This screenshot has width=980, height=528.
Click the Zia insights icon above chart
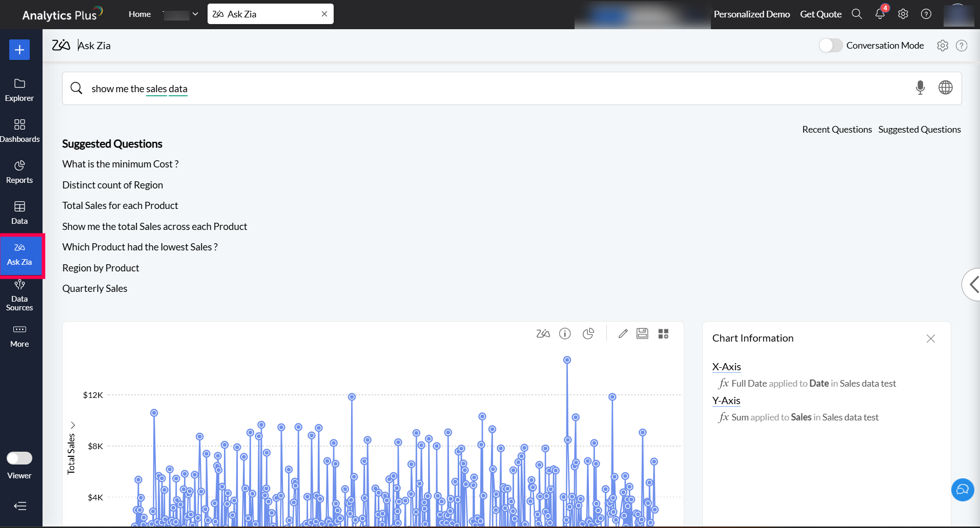(x=543, y=334)
